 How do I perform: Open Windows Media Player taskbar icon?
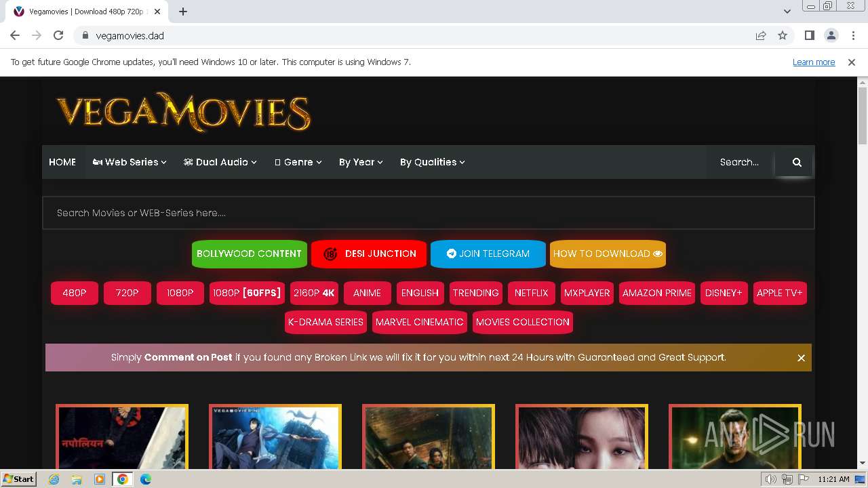100,479
